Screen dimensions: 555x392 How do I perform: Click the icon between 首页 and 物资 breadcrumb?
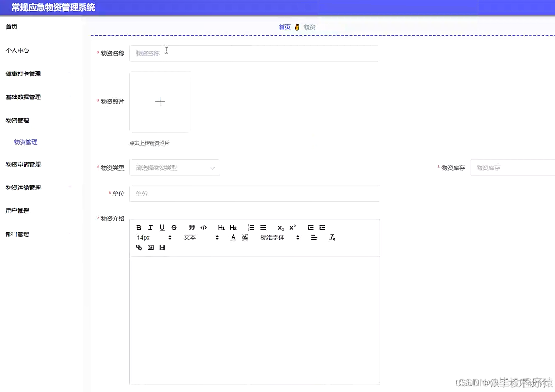pyautogui.click(x=297, y=27)
